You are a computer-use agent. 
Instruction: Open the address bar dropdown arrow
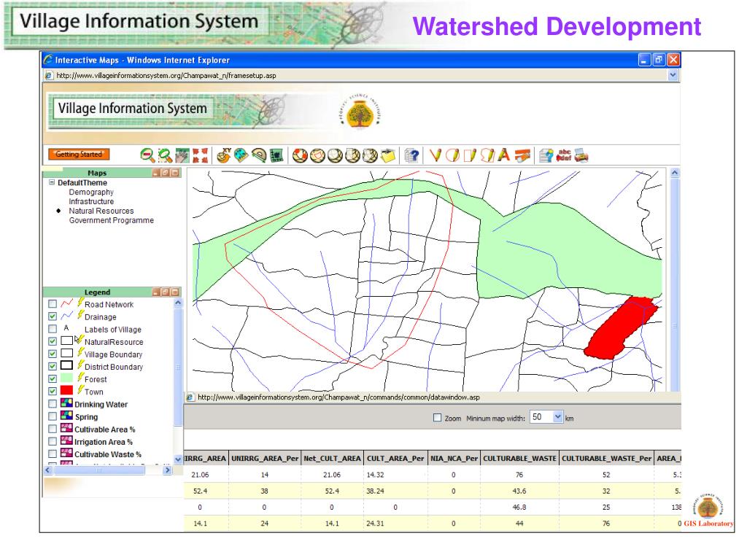[673, 75]
